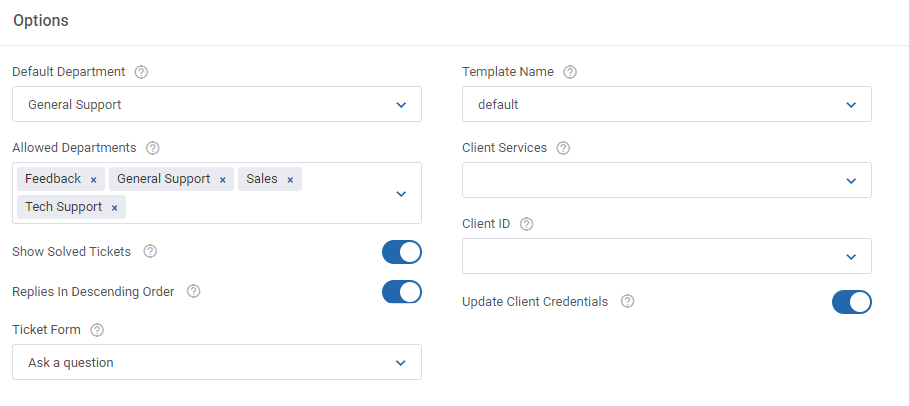Click help icon beside Replies In Descending Order
Viewport: 909px width, 406px height.
click(194, 292)
